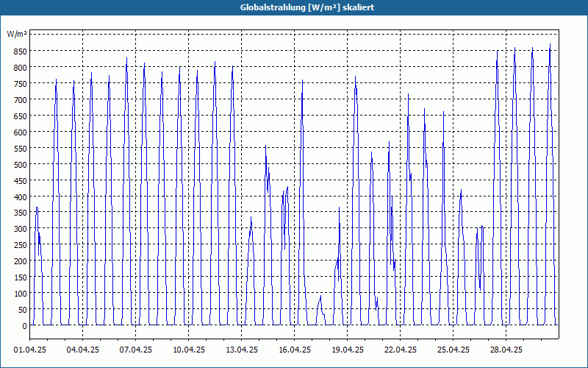Click the Globalstrahlung [W/m²] skaliert title
The image size is (588, 368).
tap(307, 7)
